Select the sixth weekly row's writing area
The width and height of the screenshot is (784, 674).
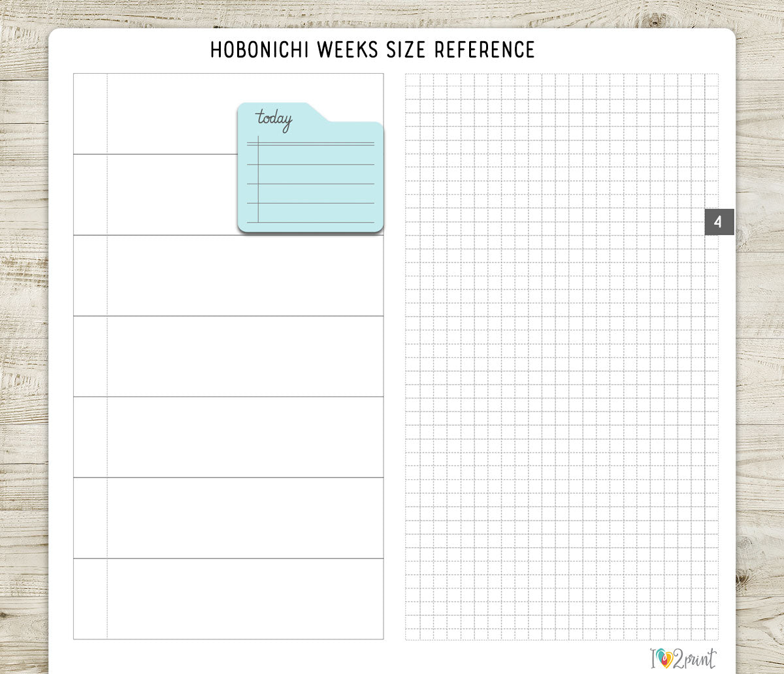(x=245, y=519)
